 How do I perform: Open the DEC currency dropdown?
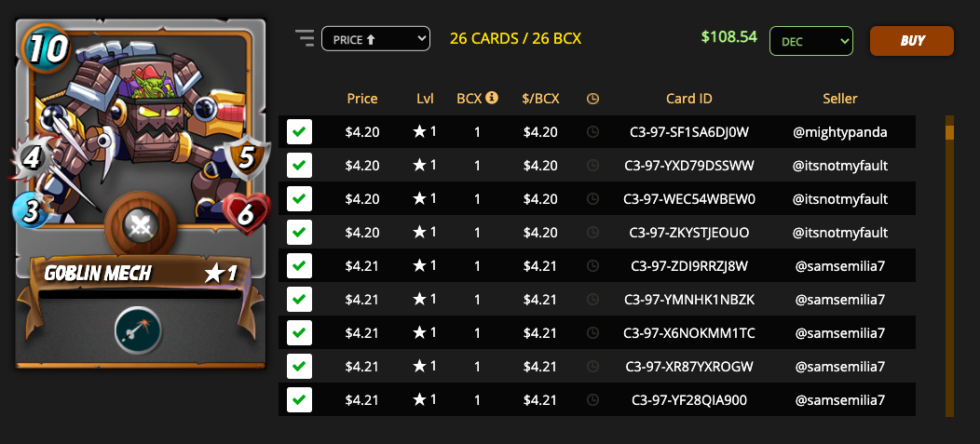tap(811, 41)
